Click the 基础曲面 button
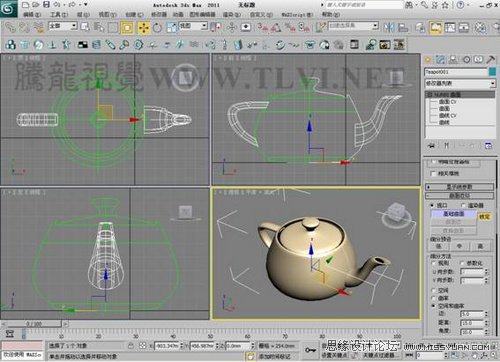The width and height of the screenshot is (500, 362). click(x=454, y=214)
